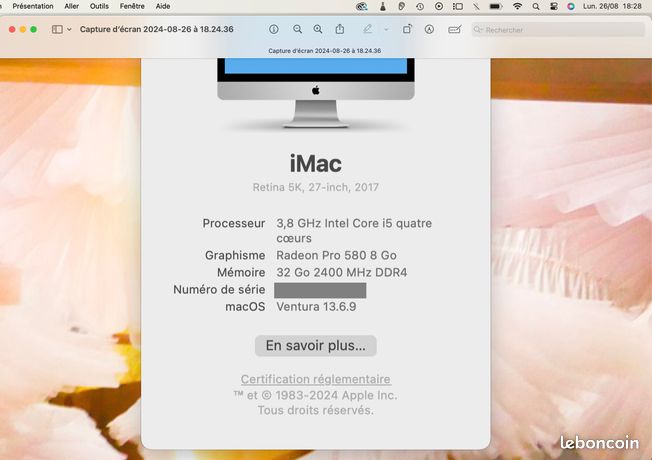652x460 pixels.
Task: Click the rotate image icon
Action: 407,29
